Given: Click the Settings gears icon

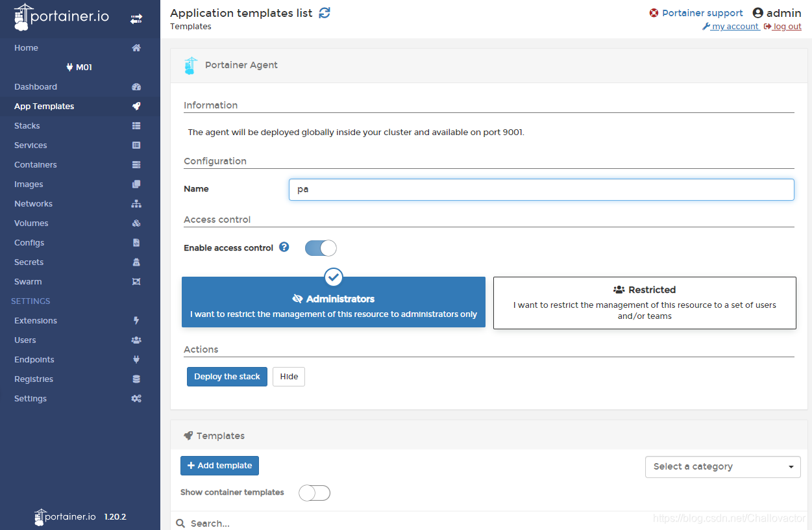Looking at the screenshot, I should point(136,398).
